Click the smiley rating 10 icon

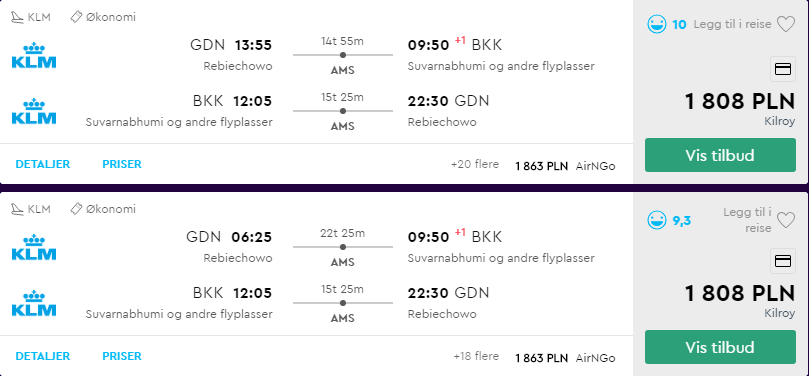[x=657, y=24]
